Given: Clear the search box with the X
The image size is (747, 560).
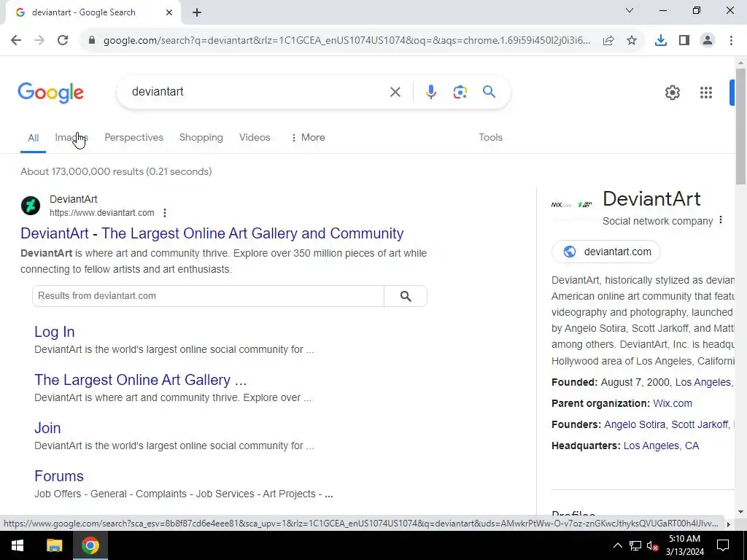Looking at the screenshot, I should 395,92.
